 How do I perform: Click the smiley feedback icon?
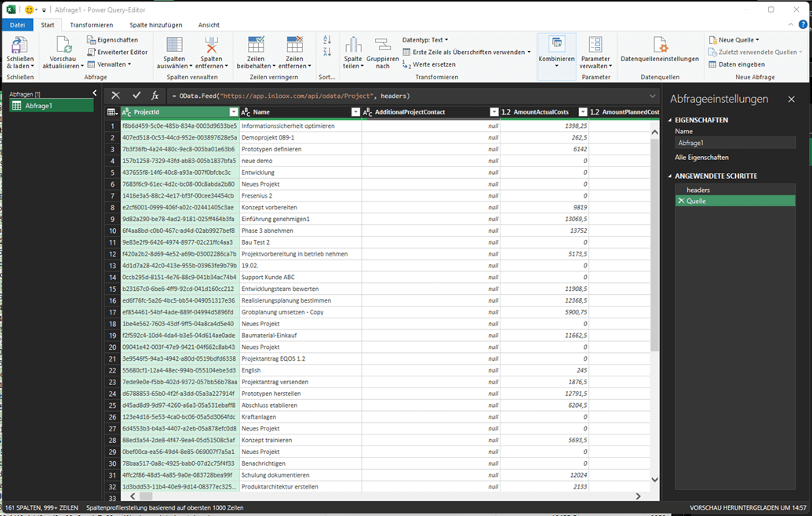[x=30, y=9]
